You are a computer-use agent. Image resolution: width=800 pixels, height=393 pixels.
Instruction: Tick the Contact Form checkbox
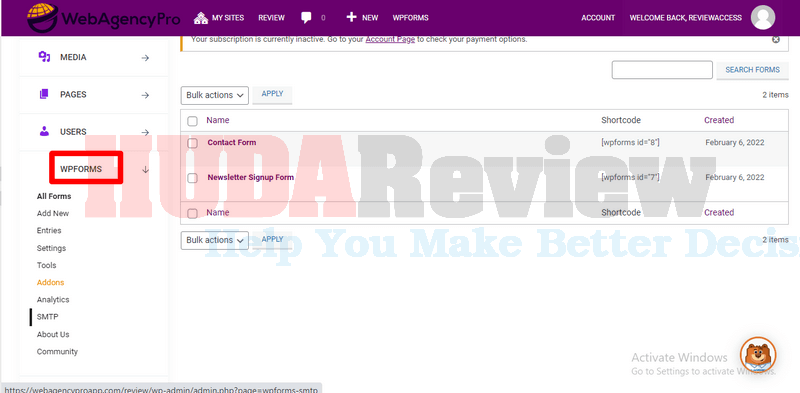pos(192,143)
